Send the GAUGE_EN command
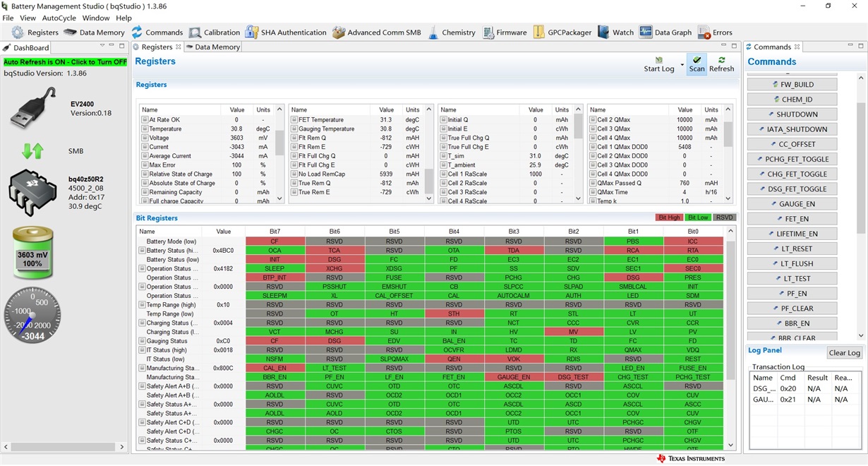Image resolution: width=868 pixels, height=466 pixels. pyautogui.click(x=792, y=204)
